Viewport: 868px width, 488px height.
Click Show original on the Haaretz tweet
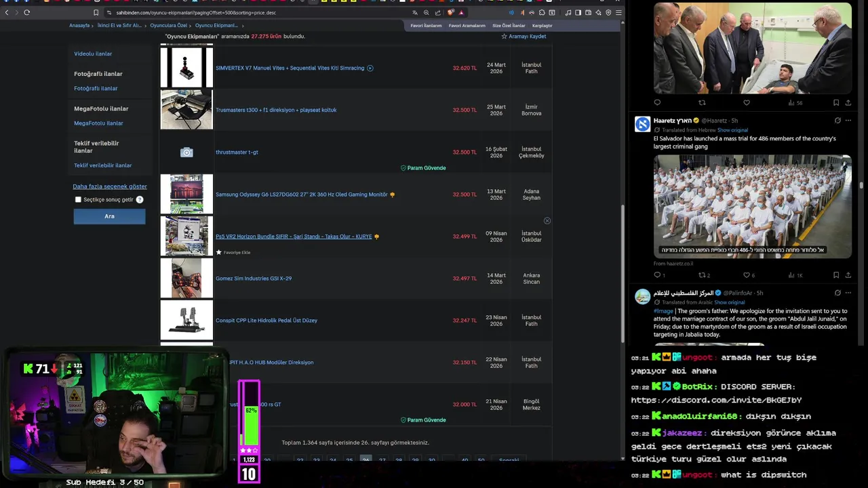pyautogui.click(x=732, y=130)
